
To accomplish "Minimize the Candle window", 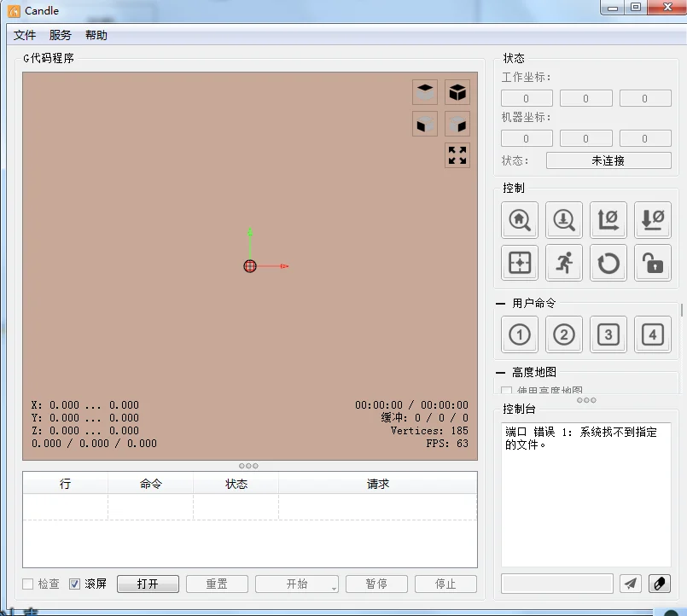I will coord(613,8).
